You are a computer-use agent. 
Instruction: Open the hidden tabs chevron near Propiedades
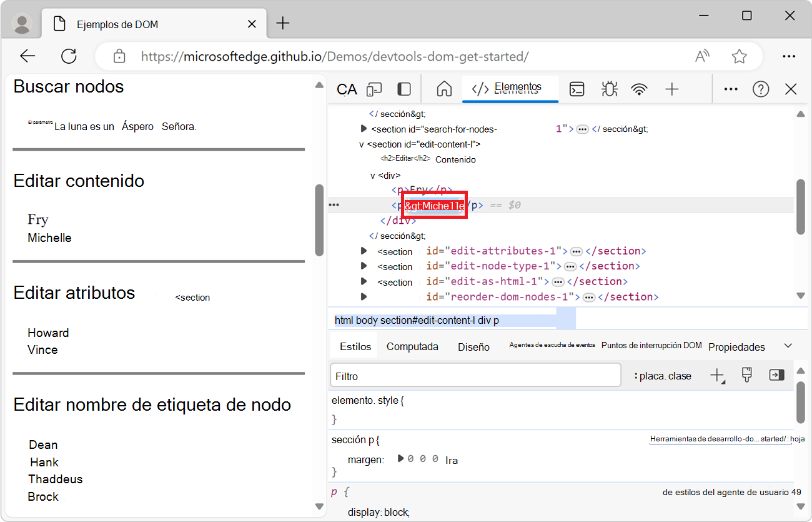click(788, 344)
